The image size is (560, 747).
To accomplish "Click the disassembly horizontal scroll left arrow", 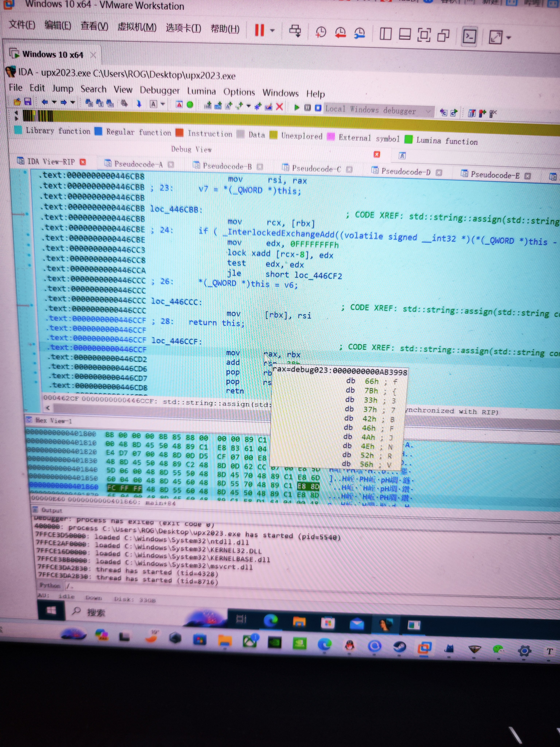I will (x=48, y=408).
